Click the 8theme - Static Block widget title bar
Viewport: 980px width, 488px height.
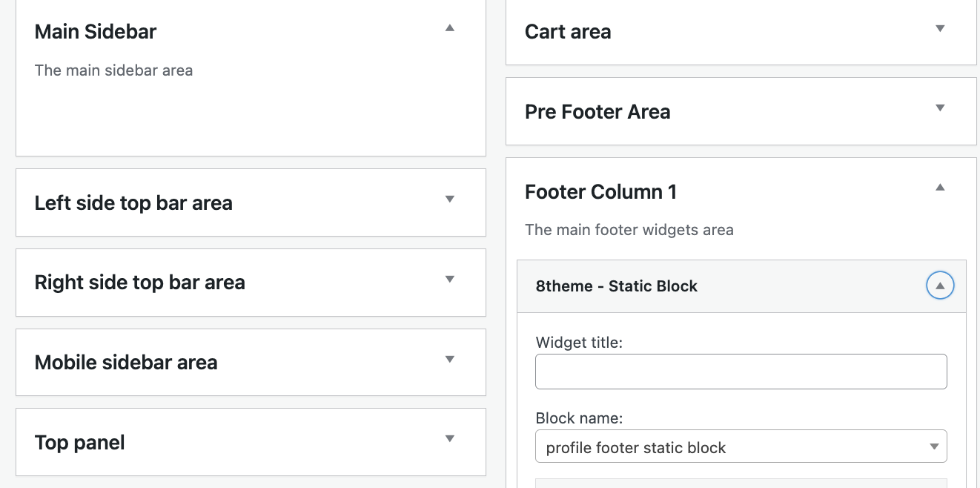click(741, 286)
